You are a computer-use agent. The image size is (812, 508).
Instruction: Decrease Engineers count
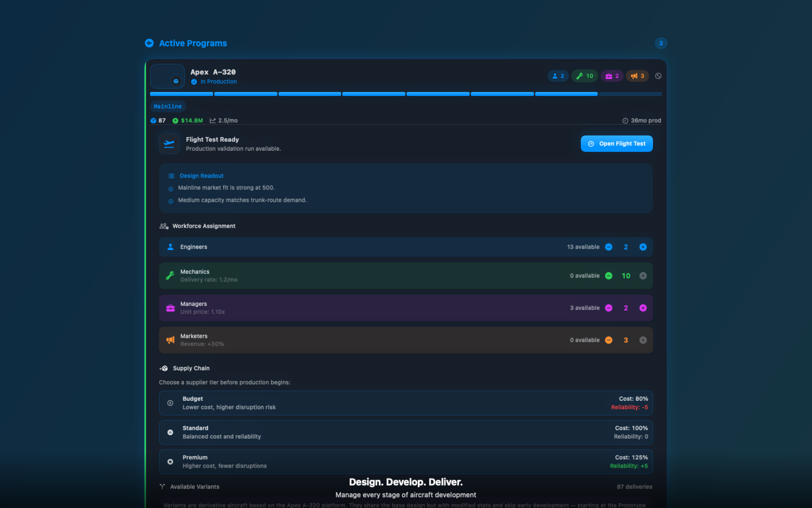609,247
